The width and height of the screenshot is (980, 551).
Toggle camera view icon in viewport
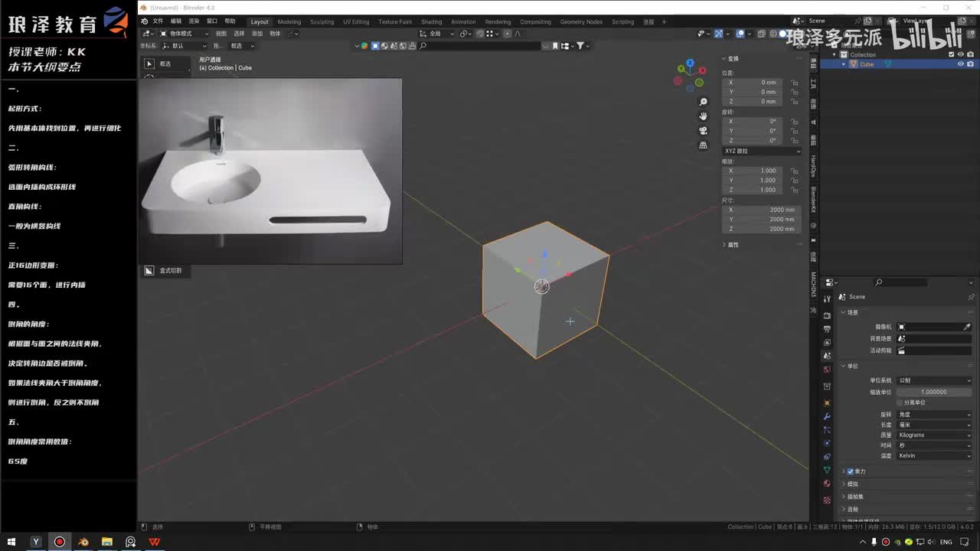[703, 131]
